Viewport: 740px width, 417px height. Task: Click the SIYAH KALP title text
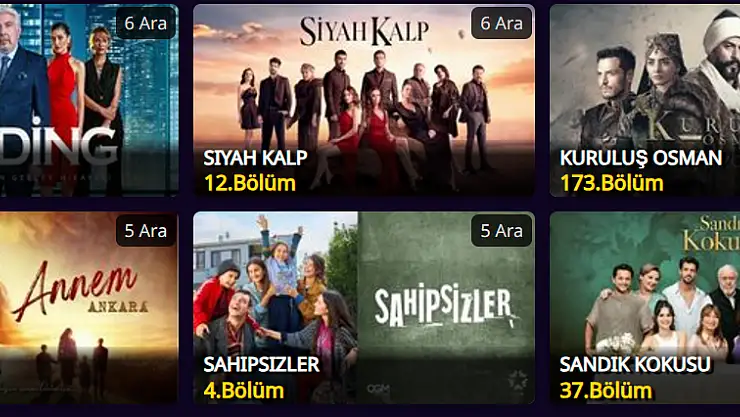255,158
